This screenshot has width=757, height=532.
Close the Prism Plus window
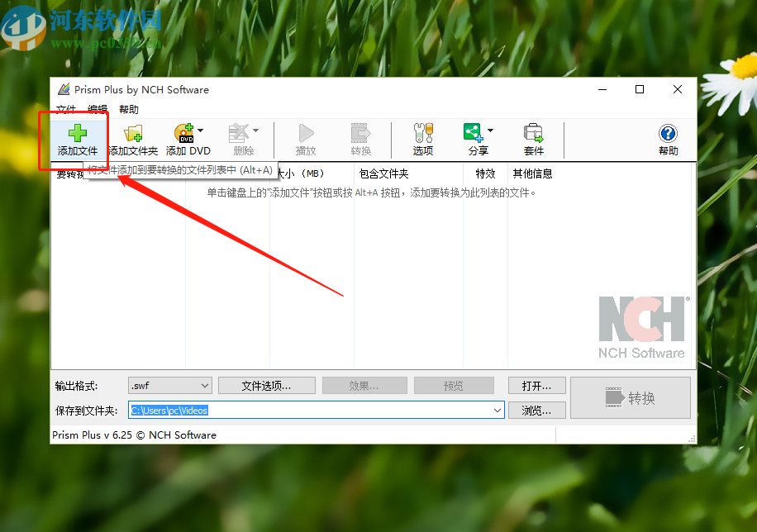coord(678,89)
